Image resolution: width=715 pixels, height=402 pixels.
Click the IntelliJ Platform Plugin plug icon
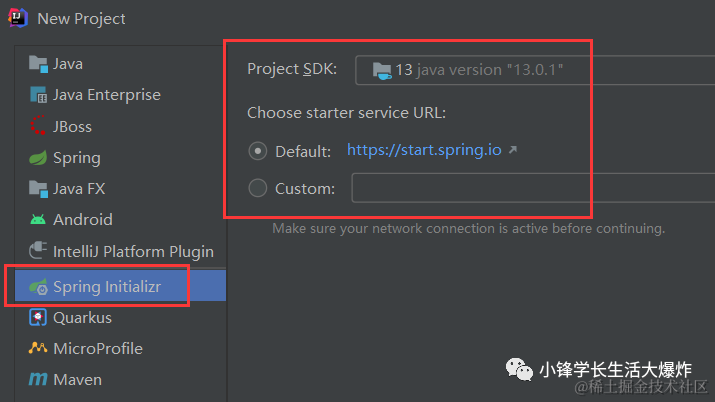coord(38,250)
